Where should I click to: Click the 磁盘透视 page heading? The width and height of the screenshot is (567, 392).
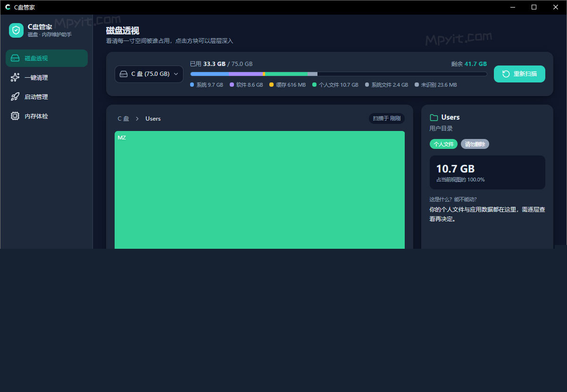(x=123, y=31)
